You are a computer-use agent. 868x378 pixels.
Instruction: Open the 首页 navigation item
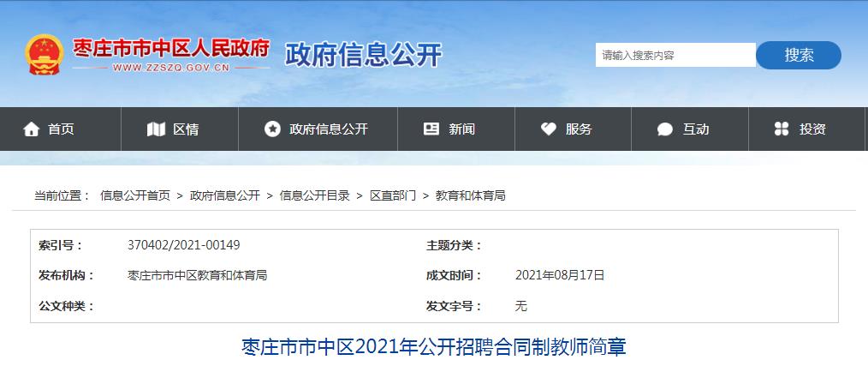[x=60, y=129]
